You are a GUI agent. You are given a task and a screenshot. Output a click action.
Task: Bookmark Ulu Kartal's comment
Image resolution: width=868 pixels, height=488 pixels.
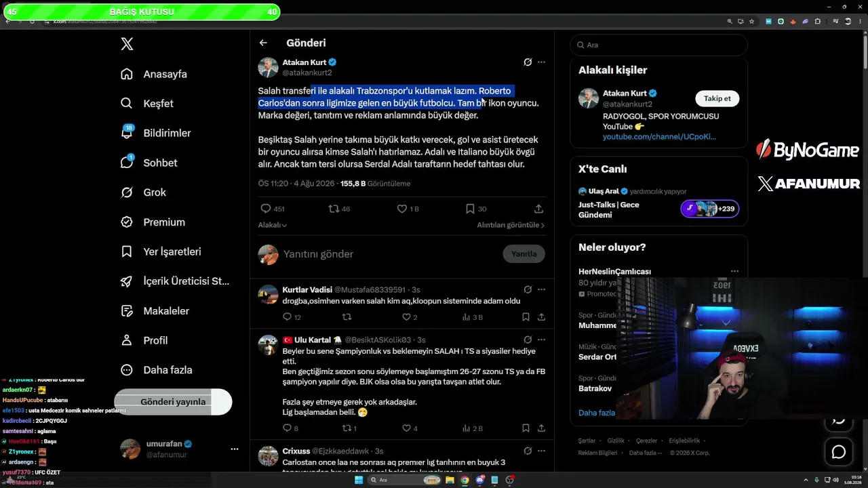tap(526, 428)
